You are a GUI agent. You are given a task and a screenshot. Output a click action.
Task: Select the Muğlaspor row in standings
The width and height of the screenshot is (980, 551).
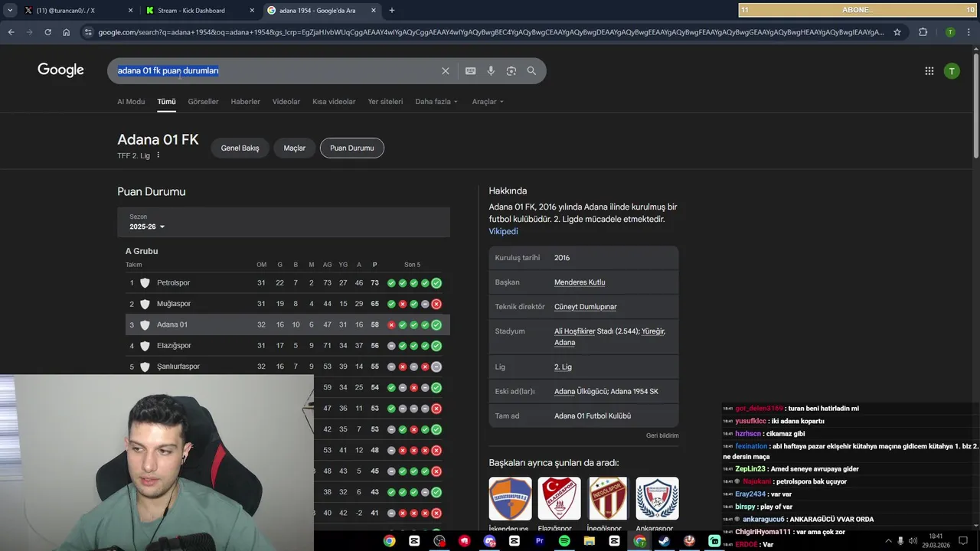pyautogui.click(x=287, y=304)
